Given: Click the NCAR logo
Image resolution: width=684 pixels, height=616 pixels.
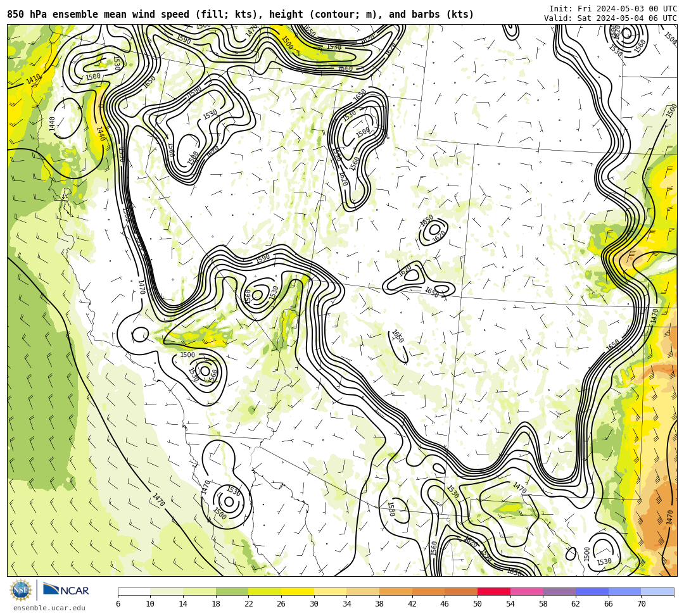Looking at the screenshot, I should click(x=66, y=590).
